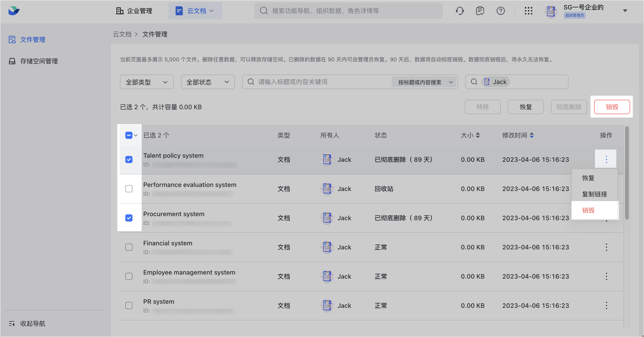Click the 收起导航 collapse icon
Image resolution: width=644 pixels, height=337 pixels.
pos(12,324)
